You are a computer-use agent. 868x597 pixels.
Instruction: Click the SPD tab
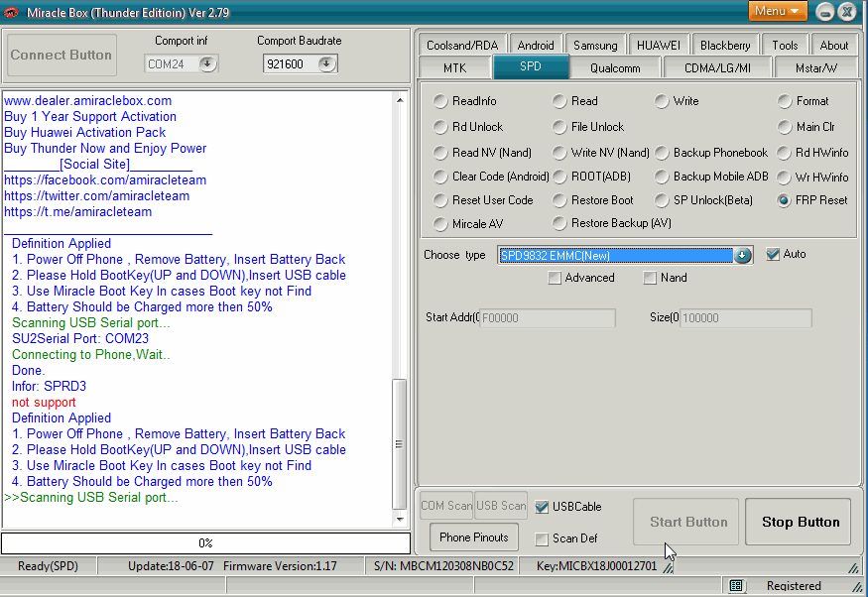[531, 66]
